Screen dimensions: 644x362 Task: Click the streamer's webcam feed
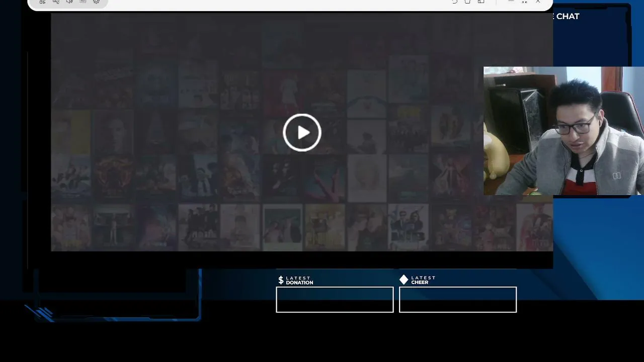click(563, 131)
